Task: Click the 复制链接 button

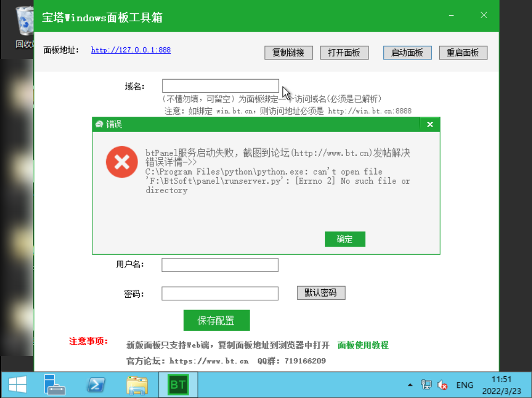Action: [288, 53]
